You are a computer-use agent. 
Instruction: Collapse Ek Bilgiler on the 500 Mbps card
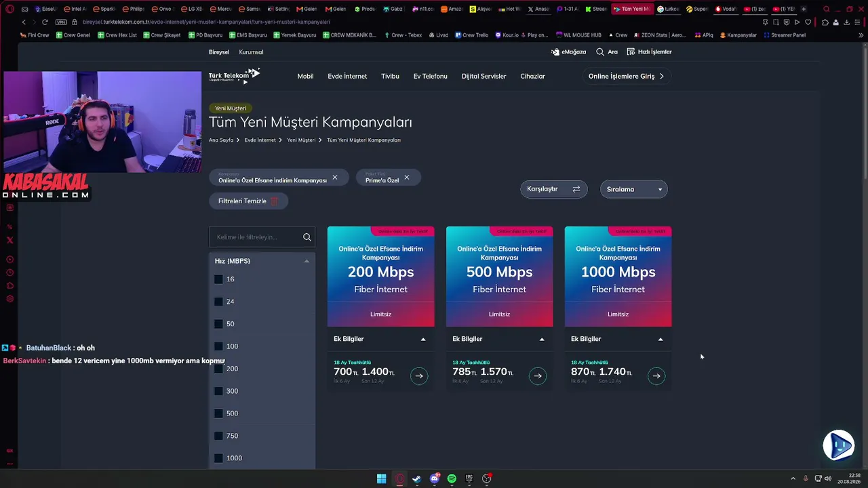(x=542, y=339)
